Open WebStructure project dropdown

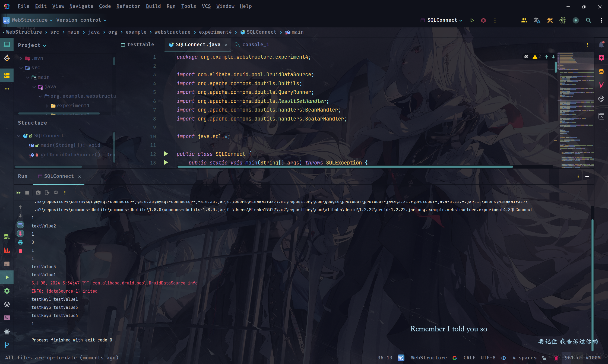(x=28, y=20)
